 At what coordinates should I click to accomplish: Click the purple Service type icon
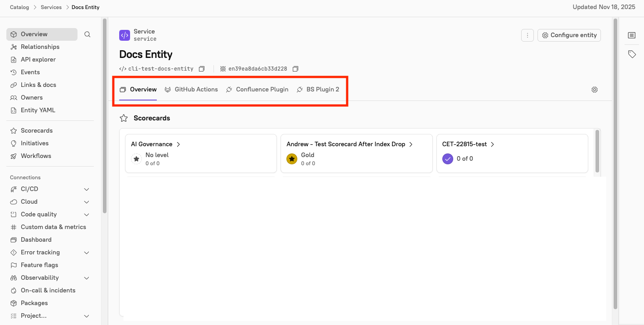(125, 35)
